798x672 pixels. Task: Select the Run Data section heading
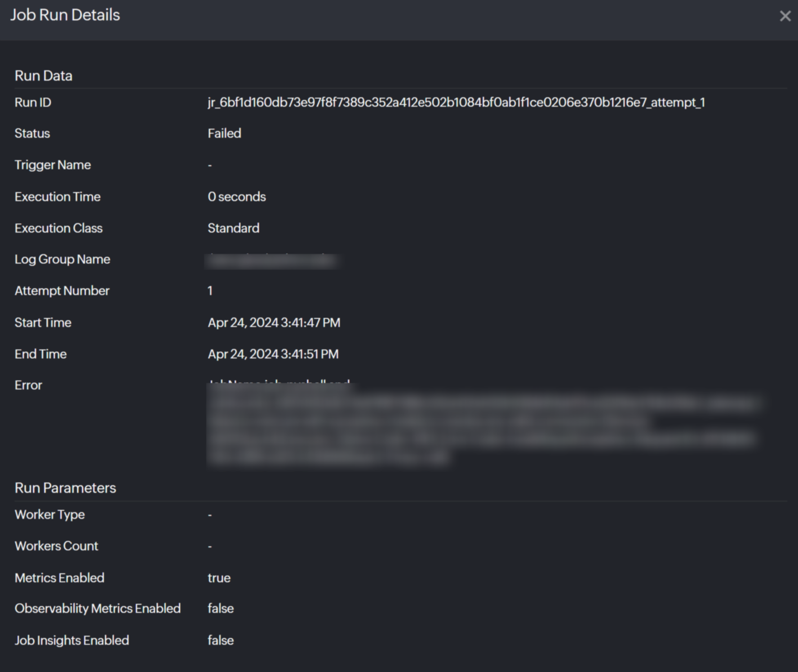pos(44,76)
